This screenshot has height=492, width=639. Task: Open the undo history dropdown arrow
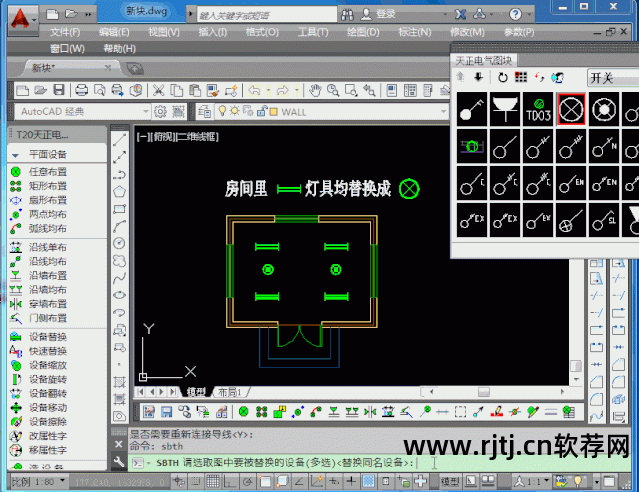click(x=268, y=90)
